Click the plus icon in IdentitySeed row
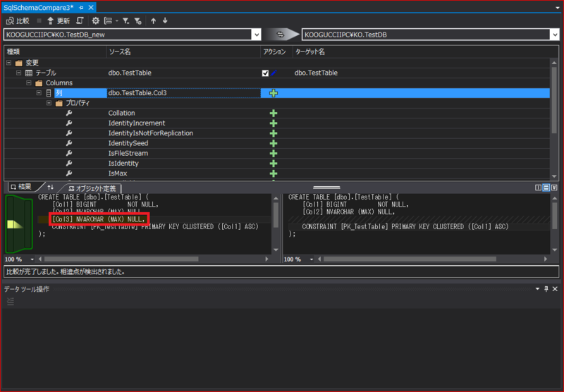 pyautogui.click(x=274, y=144)
